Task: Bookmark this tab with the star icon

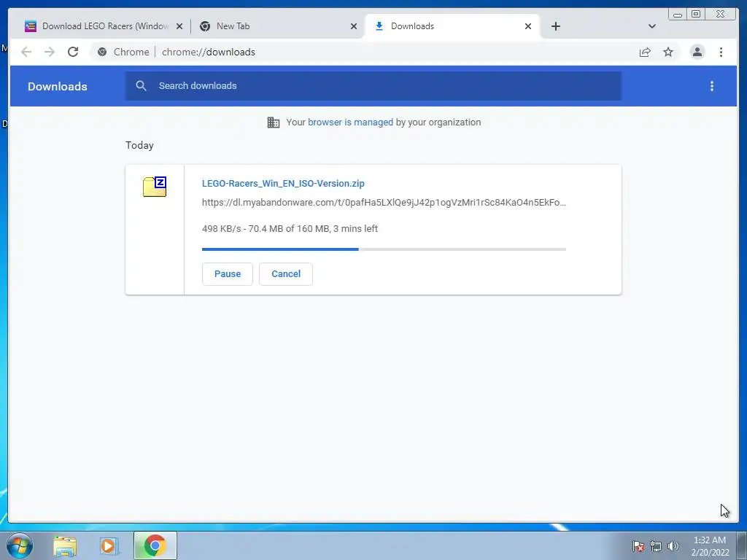Action: pyautogui.click(x=668, y=52)
